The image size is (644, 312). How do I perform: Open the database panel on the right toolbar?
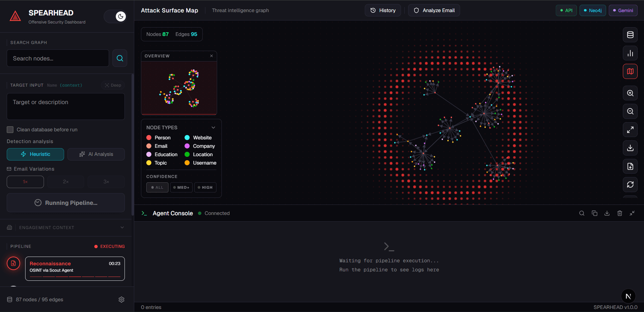[630, 35]
